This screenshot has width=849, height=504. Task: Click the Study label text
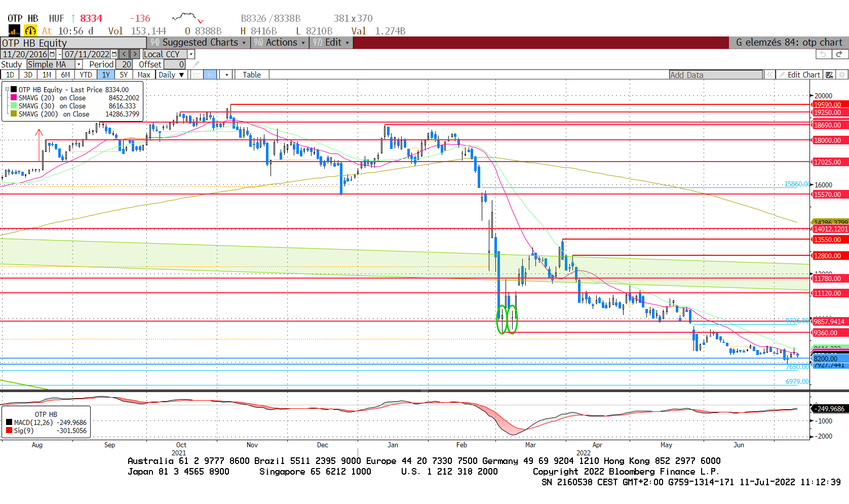pos(12,64)
